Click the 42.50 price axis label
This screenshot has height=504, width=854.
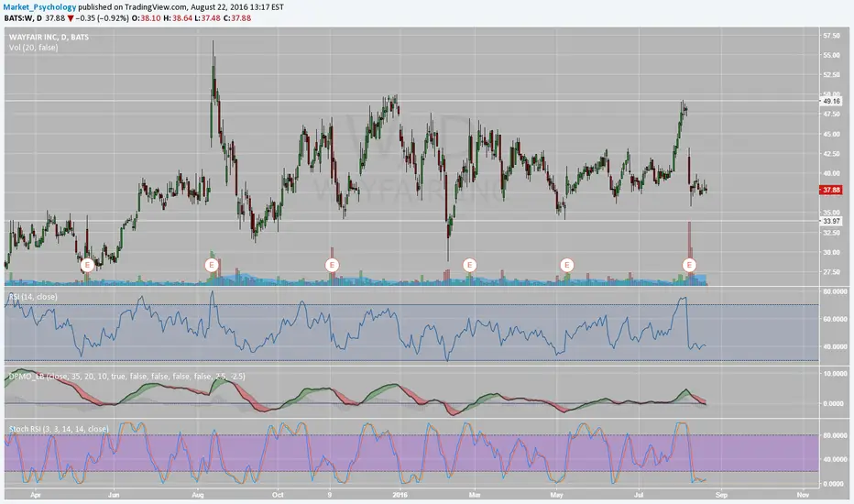click(831, 154)
